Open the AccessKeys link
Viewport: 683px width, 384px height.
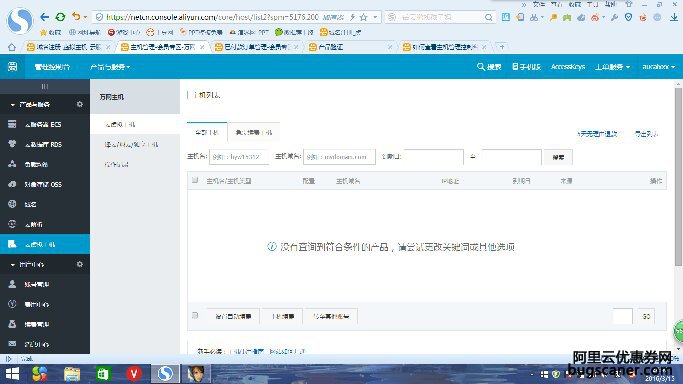tap(568, 67)
